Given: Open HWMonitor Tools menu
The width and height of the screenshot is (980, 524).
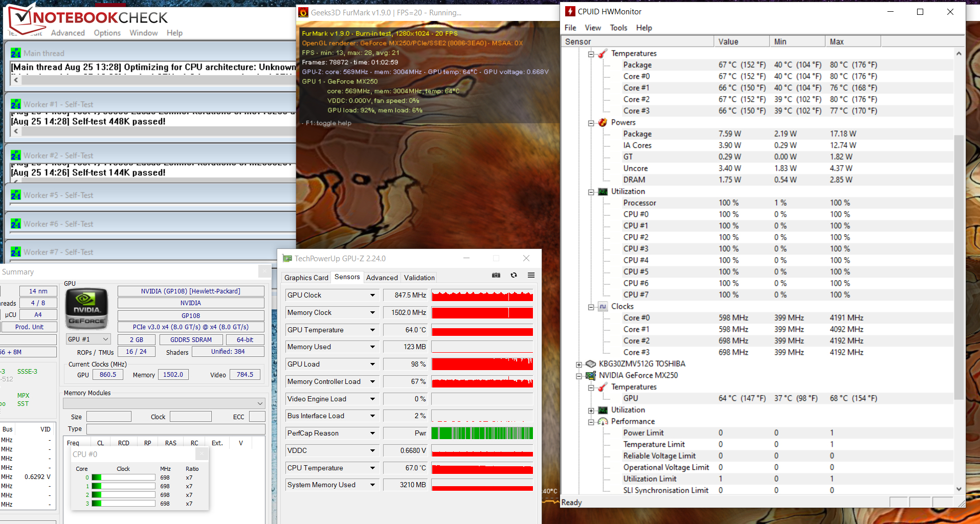Looking at the screenshot, I should click(618, 28).
